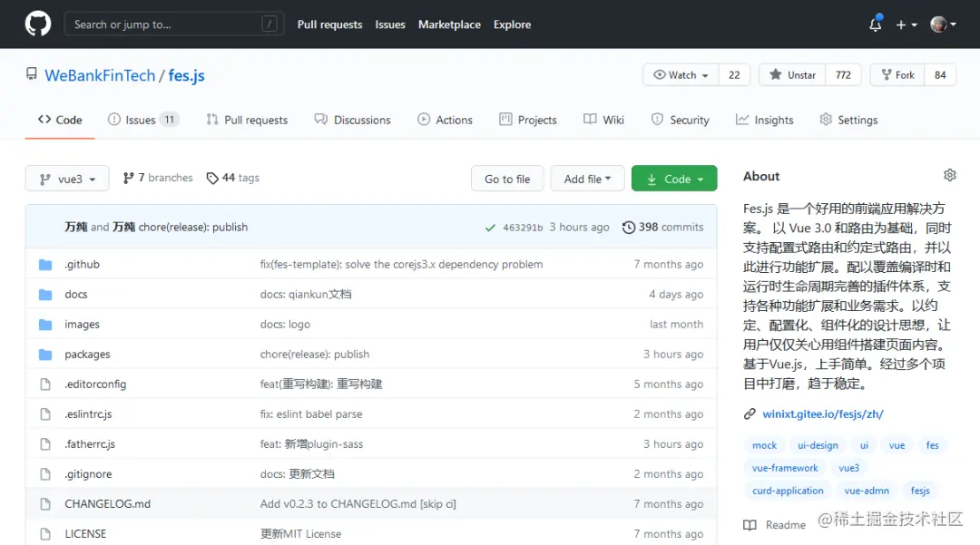Screen dimensions: 980x545
Task: Focus the Search or jump to field
Action: [173, 24]
